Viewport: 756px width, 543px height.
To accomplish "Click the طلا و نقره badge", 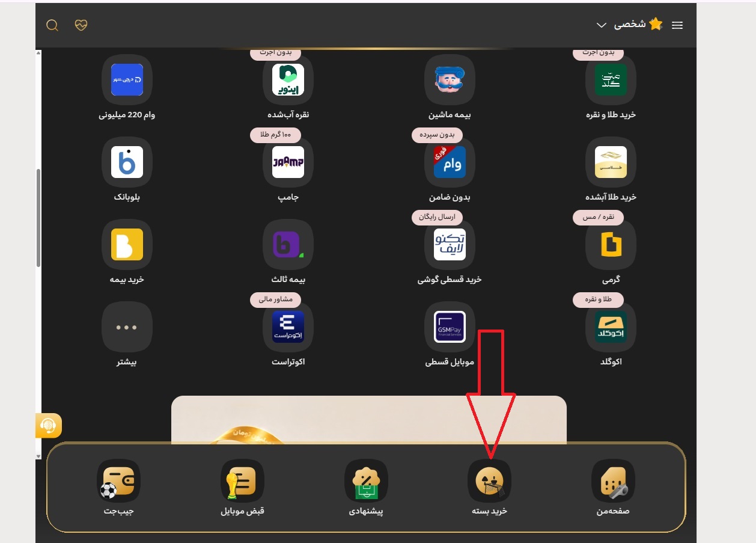I will point(599,299).
